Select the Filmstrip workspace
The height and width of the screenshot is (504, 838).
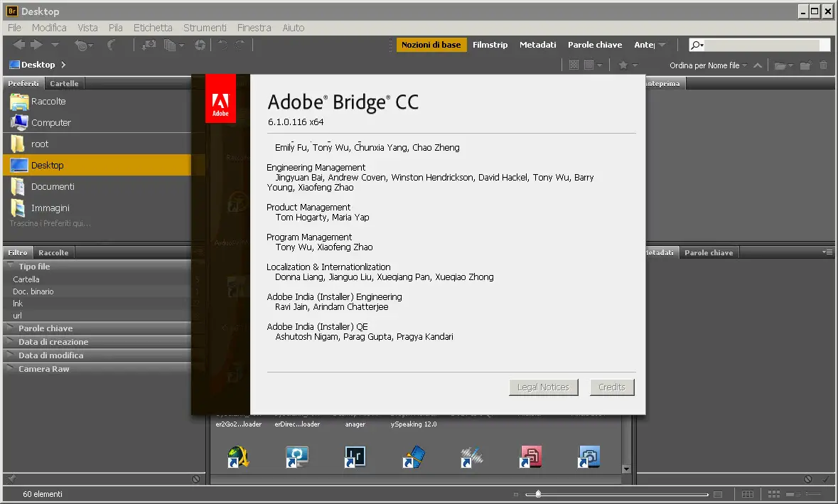click(x=490, y=45)
